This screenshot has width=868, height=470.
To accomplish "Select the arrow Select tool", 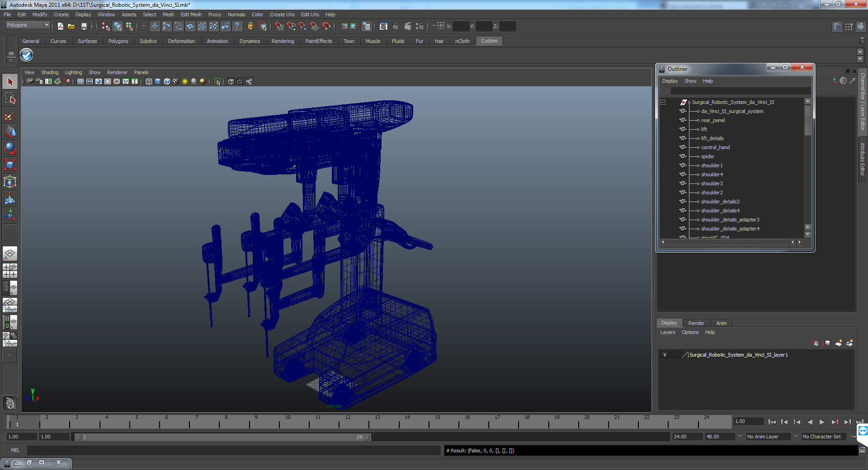I will coord(10,82).
